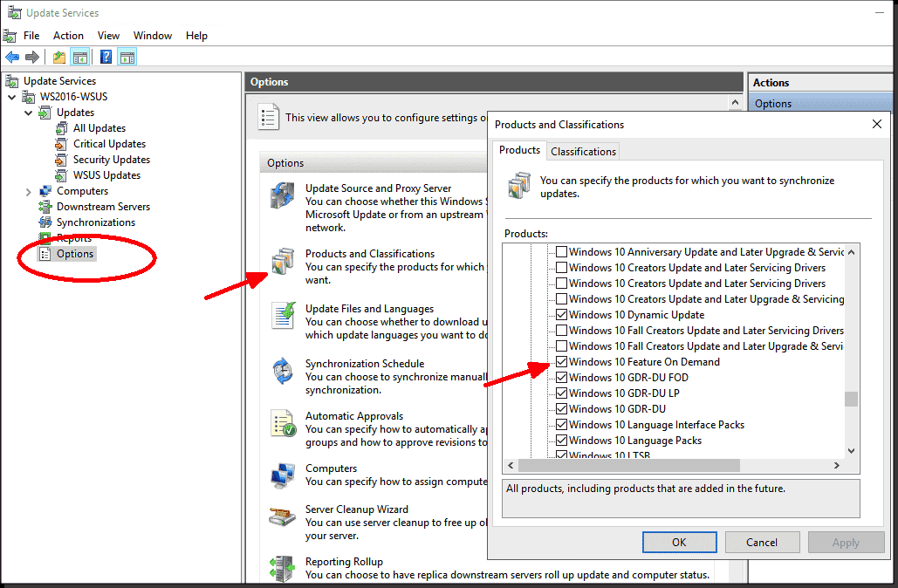Open the Synchronization Schedule link

click(365, 364)
